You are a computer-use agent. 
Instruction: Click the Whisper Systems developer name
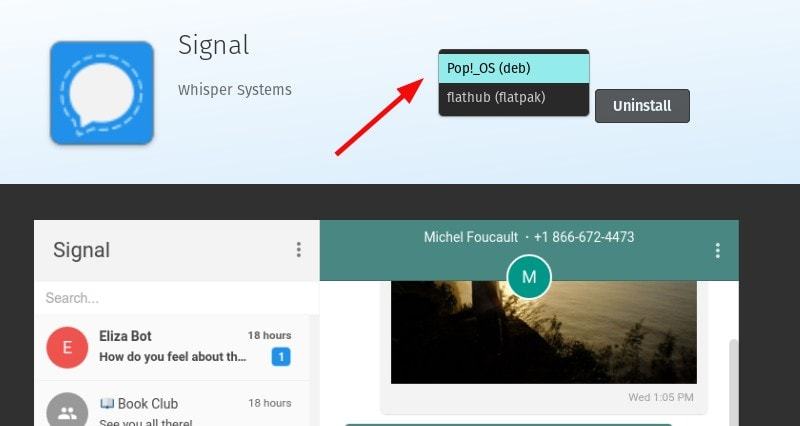click(x=235, y=90)
